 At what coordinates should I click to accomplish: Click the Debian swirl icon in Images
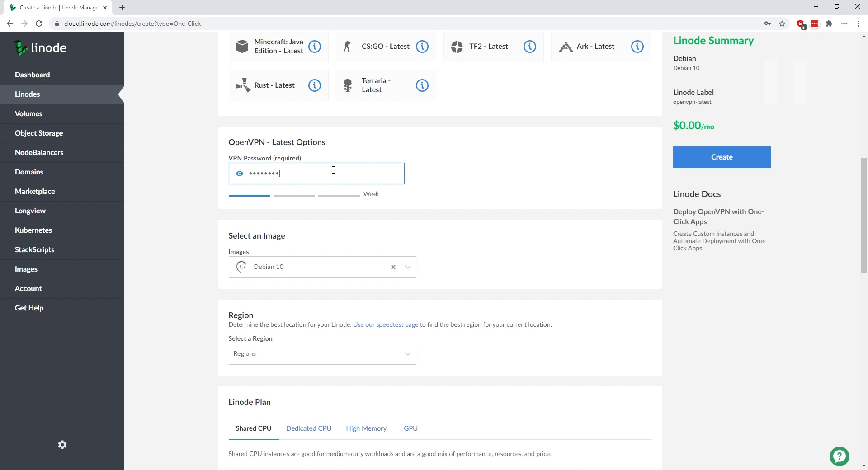(241, 267)
